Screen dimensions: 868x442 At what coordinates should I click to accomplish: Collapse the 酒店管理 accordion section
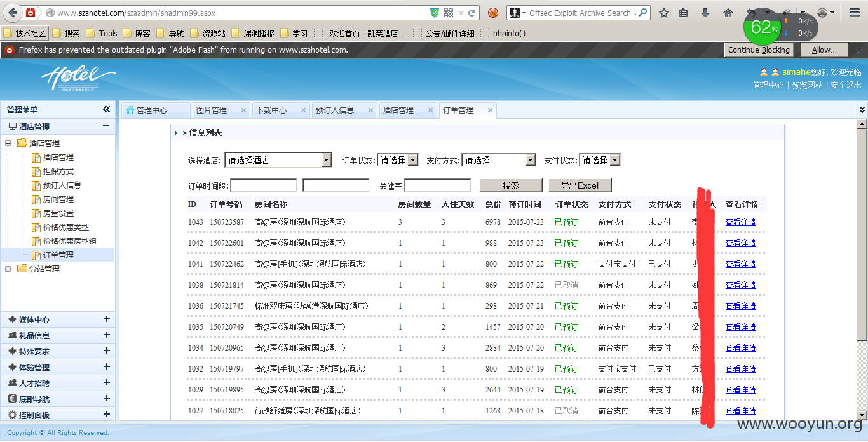tap(106, 126)
